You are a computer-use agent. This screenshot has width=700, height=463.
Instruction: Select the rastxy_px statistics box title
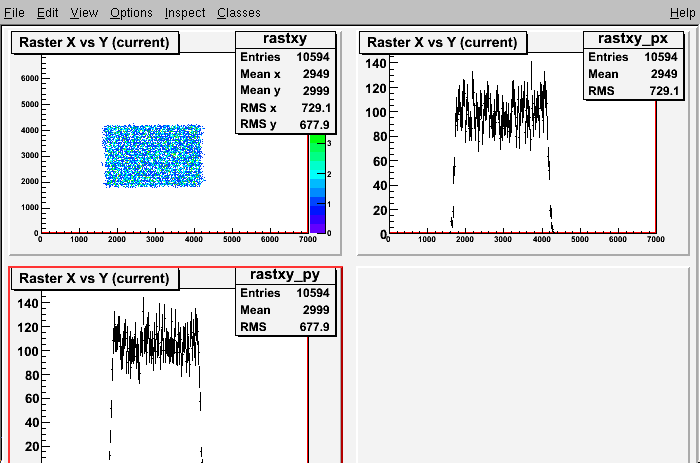pos(633,39)
